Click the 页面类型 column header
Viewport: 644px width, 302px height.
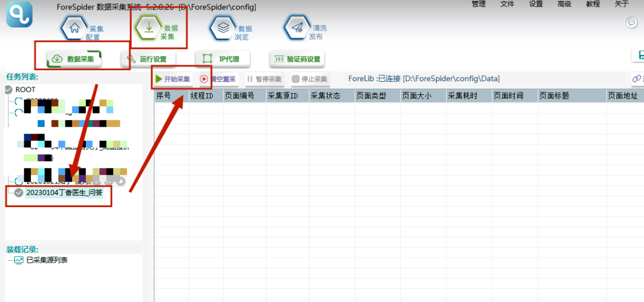point(378,95)
